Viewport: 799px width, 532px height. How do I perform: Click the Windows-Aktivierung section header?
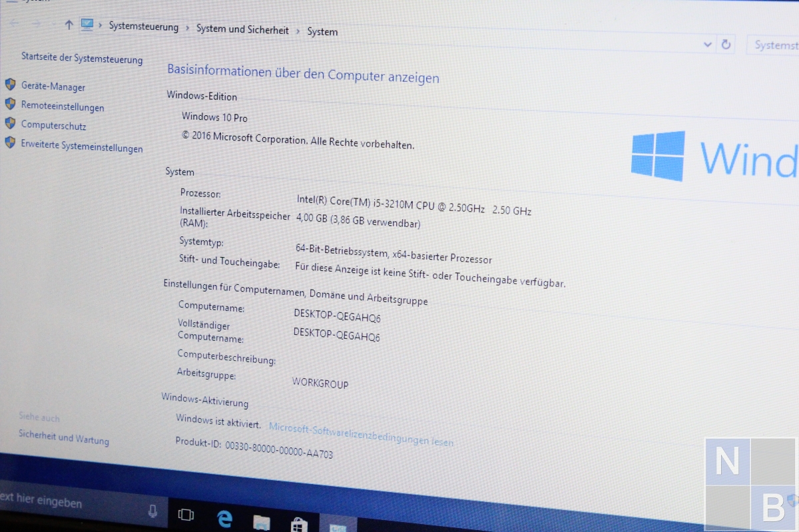(204, 399)
